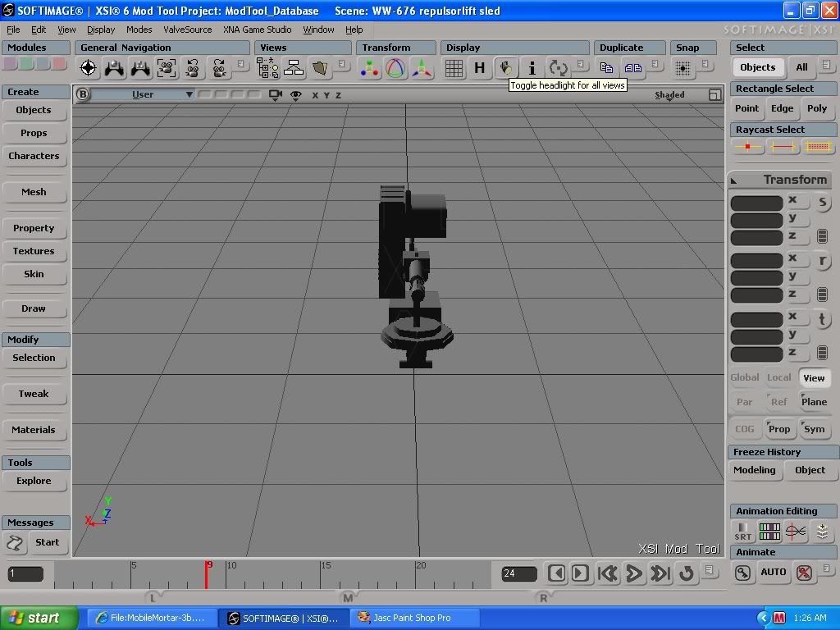Viewport: 840px width, 630px height.
Task: Open the User view dropdown
Action: click(x=143, y=94)
